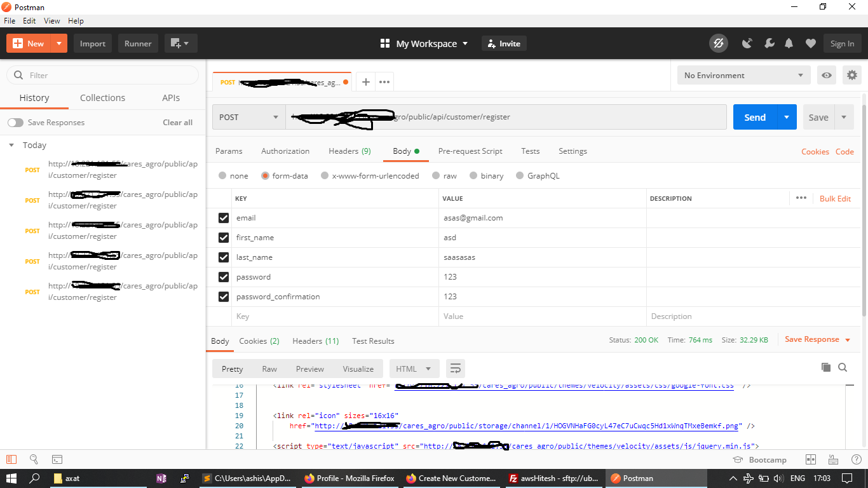Open notifications bell icon
This screenshot has width=868, height=488.
(789, 43)
